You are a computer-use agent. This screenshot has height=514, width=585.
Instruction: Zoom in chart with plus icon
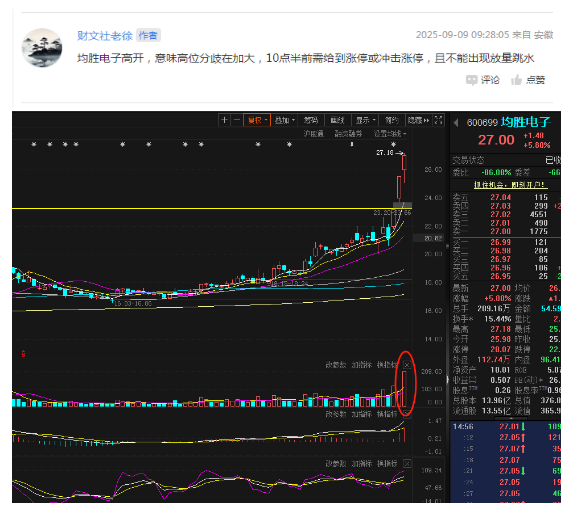[x=224, y=120]
